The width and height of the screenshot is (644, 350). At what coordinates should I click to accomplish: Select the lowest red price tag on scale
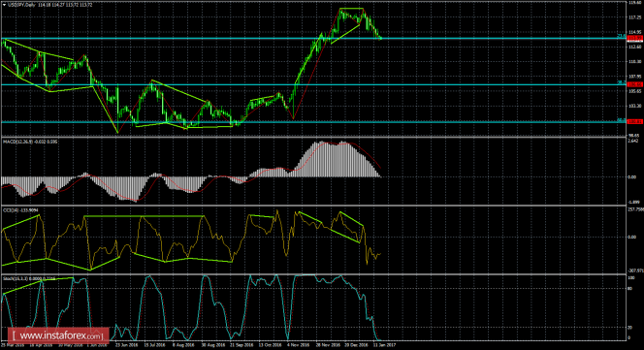point(635,121)
